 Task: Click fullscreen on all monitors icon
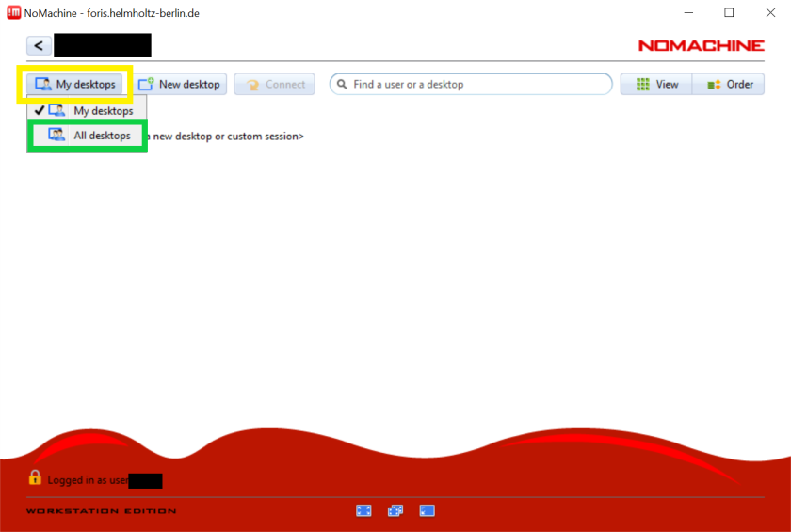click(x=395, y=511)
